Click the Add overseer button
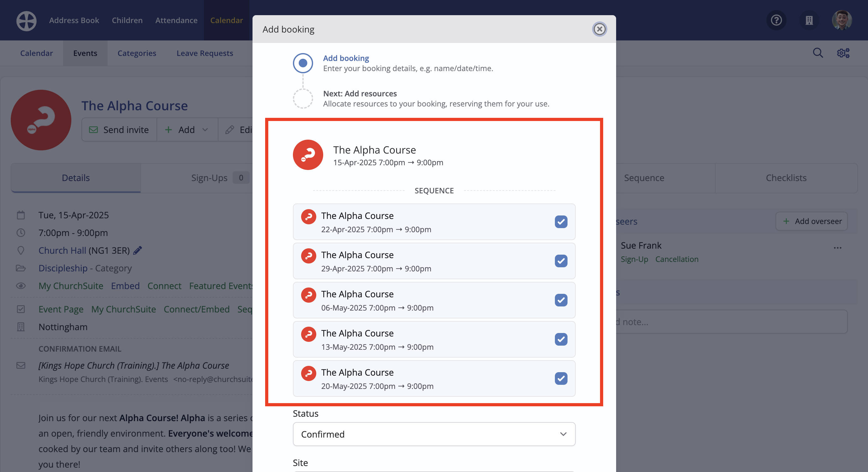 coord(812,221)
